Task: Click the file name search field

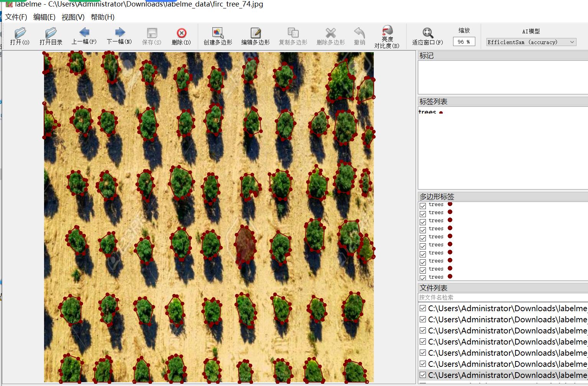Action: click(502, 297)
